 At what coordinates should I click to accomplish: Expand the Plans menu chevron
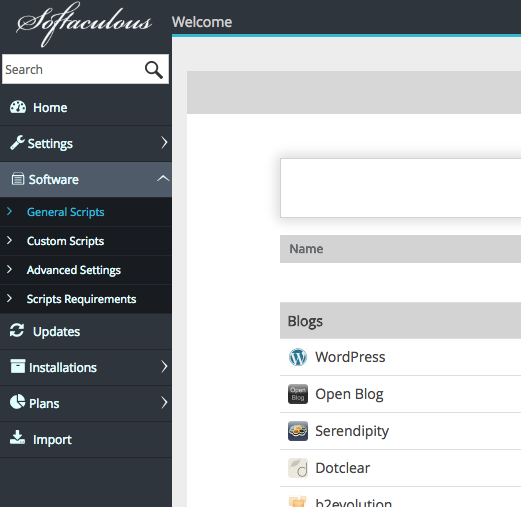164,402
